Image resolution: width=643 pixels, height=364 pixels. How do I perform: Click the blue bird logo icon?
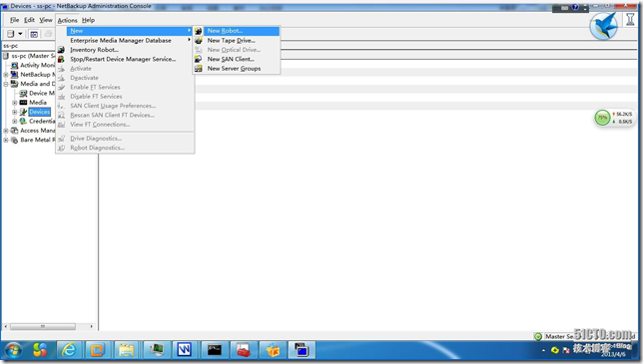coord(604,26)
